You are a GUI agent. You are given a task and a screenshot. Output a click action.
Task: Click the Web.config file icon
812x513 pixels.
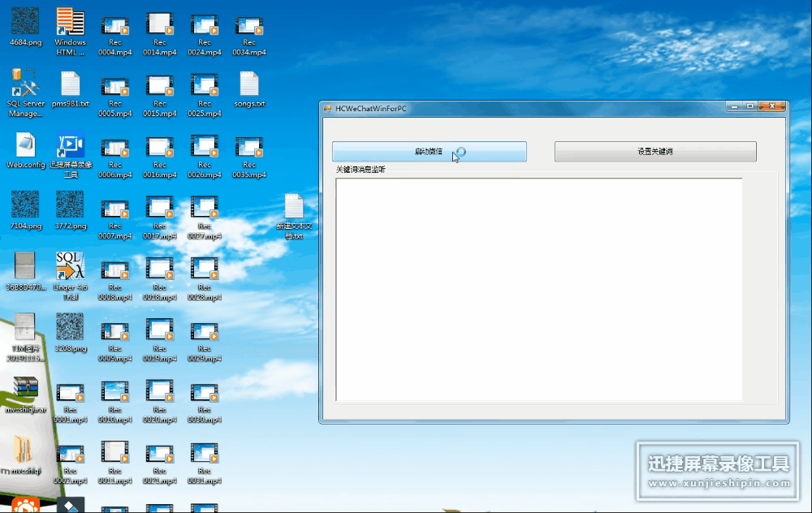coord(25,145)
